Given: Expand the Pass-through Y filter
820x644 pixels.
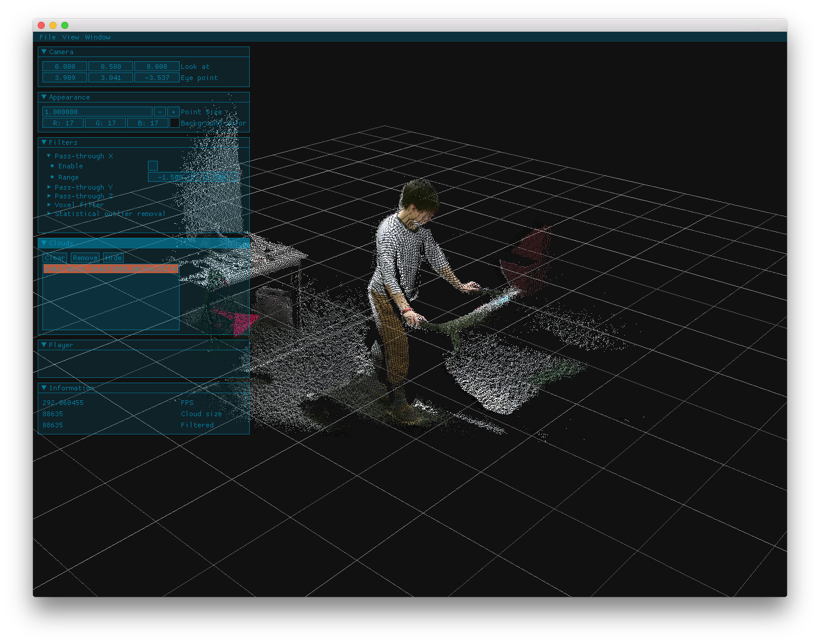Looking at the screenshot, I should pos(49,187).
